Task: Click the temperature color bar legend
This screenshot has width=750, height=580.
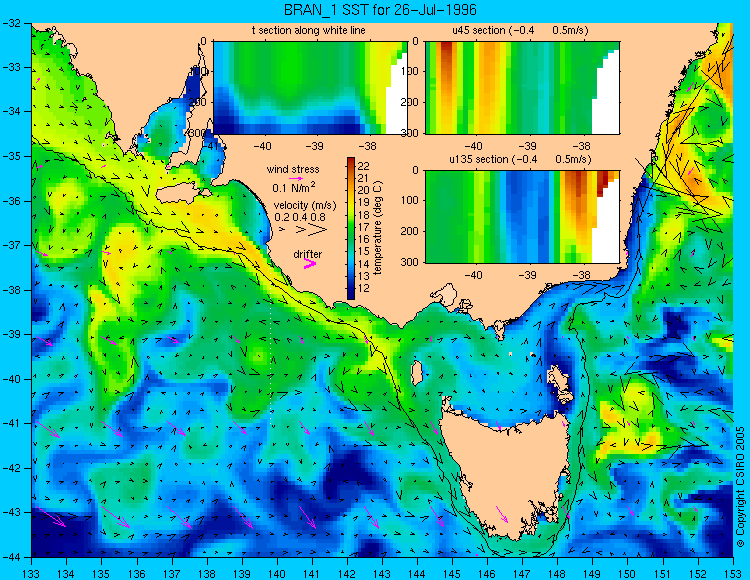Action: click(x=351, y=228)
